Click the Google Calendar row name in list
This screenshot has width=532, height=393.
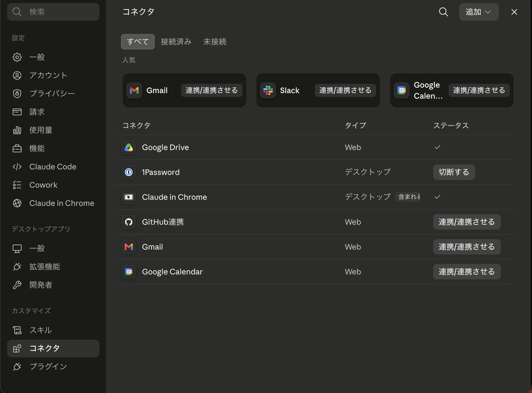pos(172,272)
